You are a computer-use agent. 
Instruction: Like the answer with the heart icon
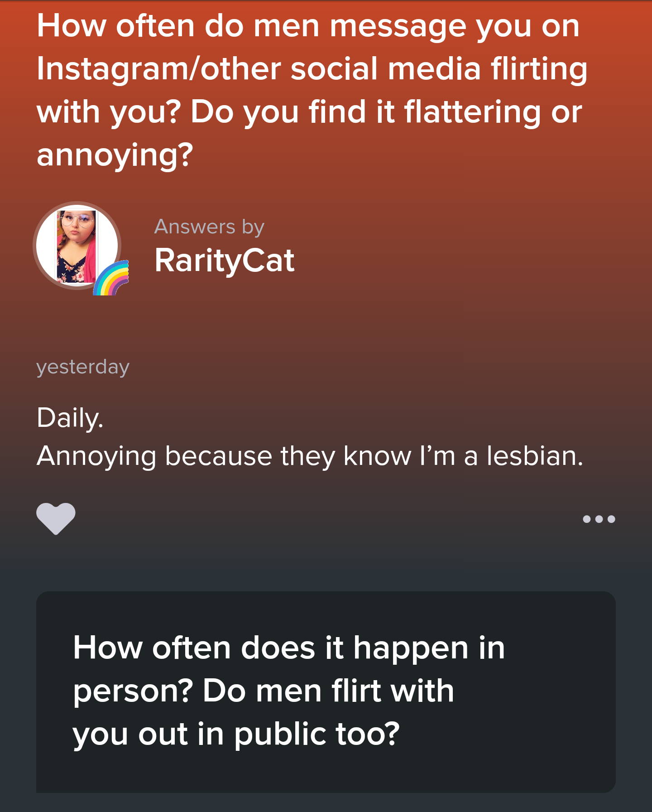coord(56,518)
